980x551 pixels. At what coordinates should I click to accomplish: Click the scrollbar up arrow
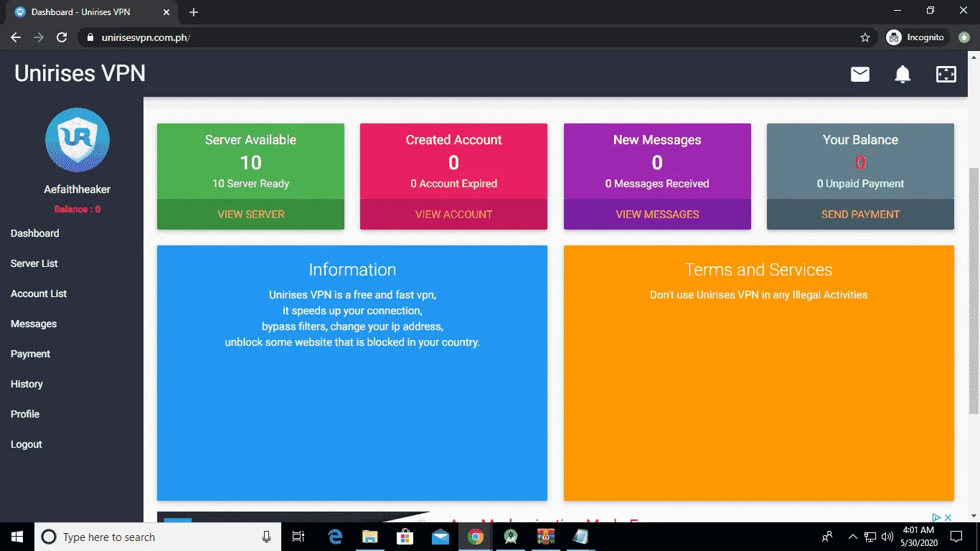[x=974, y=57]
